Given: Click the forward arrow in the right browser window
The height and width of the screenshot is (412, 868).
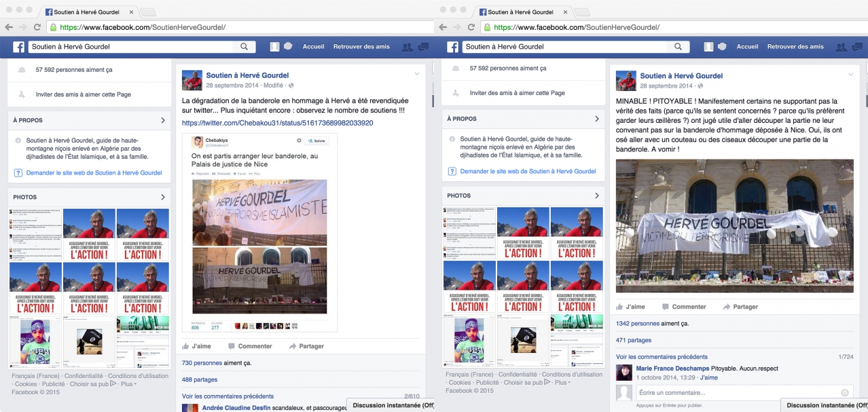Looking at the screenshot, I should coord(457,27).
